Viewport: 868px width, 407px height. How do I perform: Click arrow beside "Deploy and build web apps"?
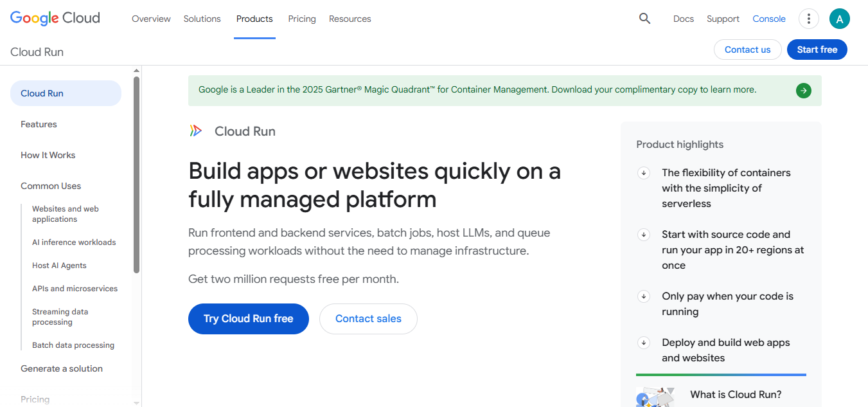pyautogui.click(x=643, y=343)
